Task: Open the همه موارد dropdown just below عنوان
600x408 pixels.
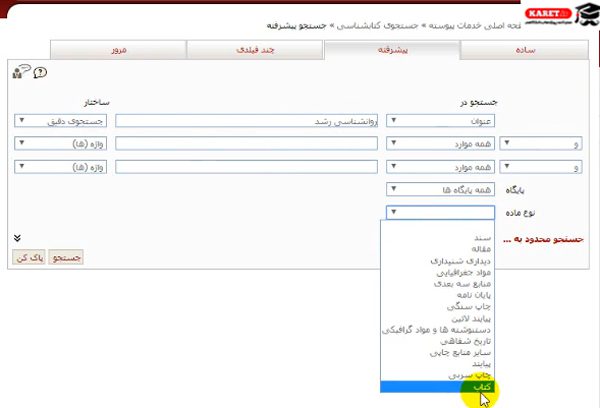Action: click(x=440, y=144)
